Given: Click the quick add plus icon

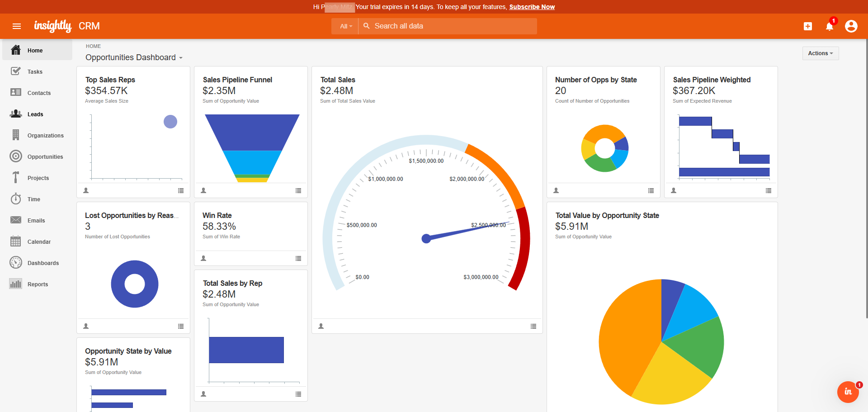Looking at the screenshot, I should click(808, 26).
